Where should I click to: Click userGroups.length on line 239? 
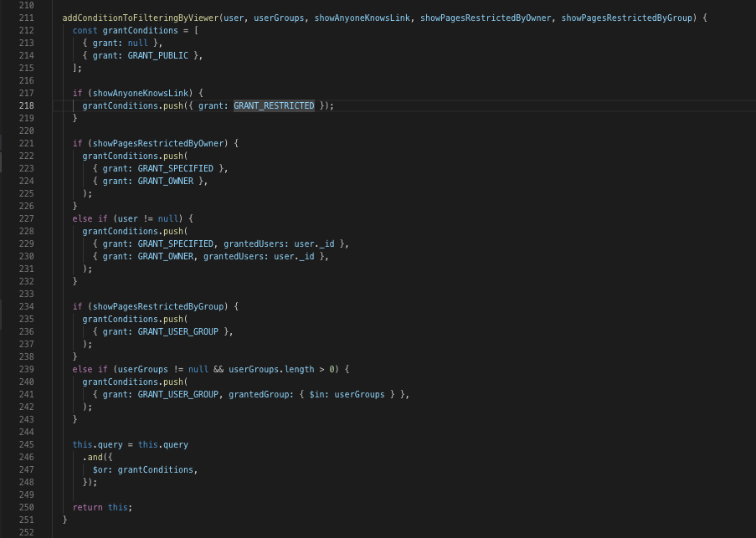(x=271, y=370)
